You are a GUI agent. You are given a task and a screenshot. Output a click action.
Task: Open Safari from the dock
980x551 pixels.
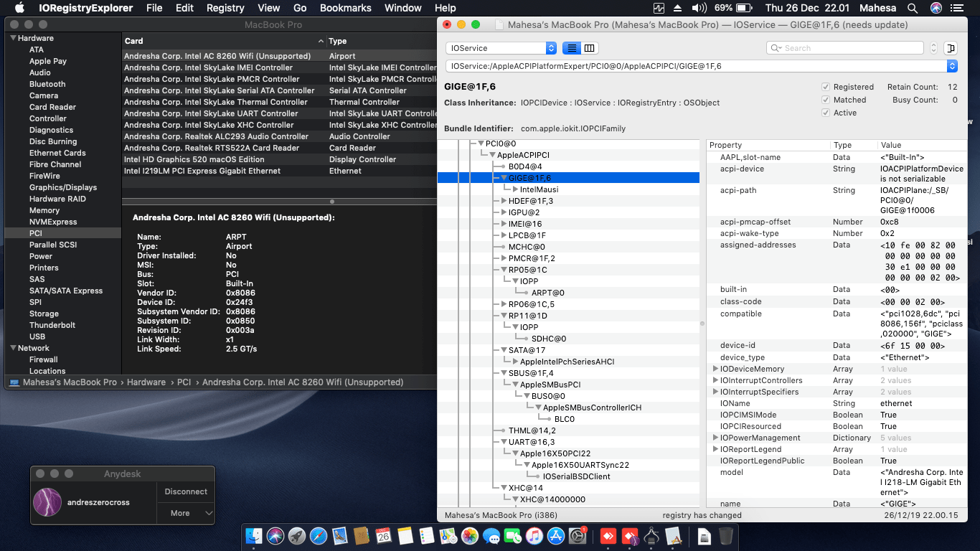[x=319, y=535]
